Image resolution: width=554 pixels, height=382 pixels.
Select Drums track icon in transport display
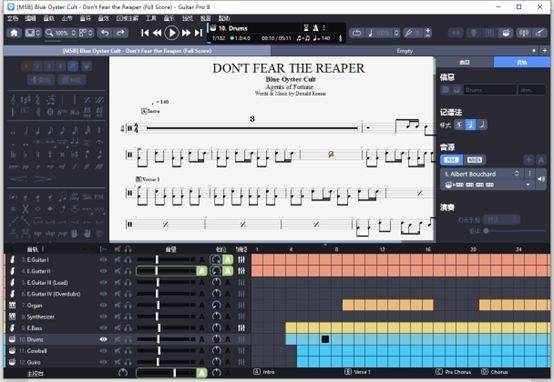tap(213, 28)
